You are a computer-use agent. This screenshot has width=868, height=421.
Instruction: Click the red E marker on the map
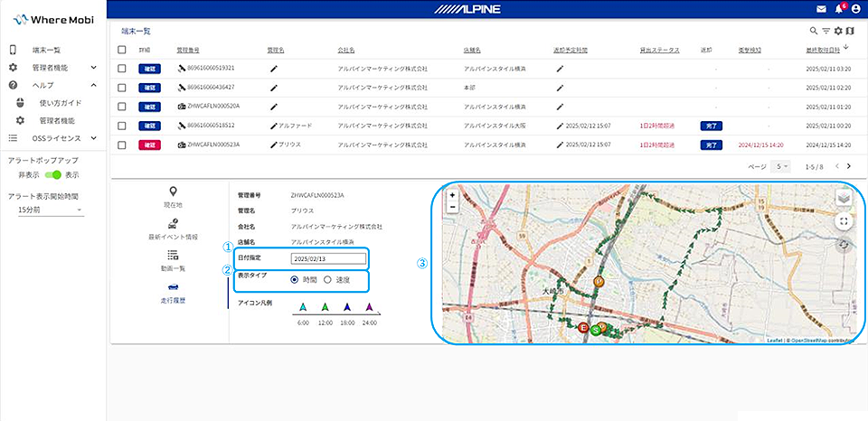583,328
